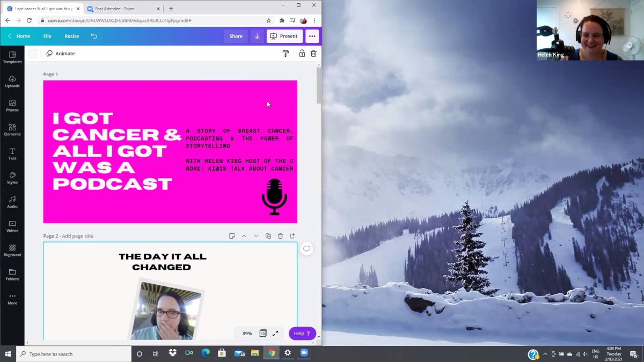Open the Uploads panel
Screen dimensions: 644x362
[x=12, y=81]
